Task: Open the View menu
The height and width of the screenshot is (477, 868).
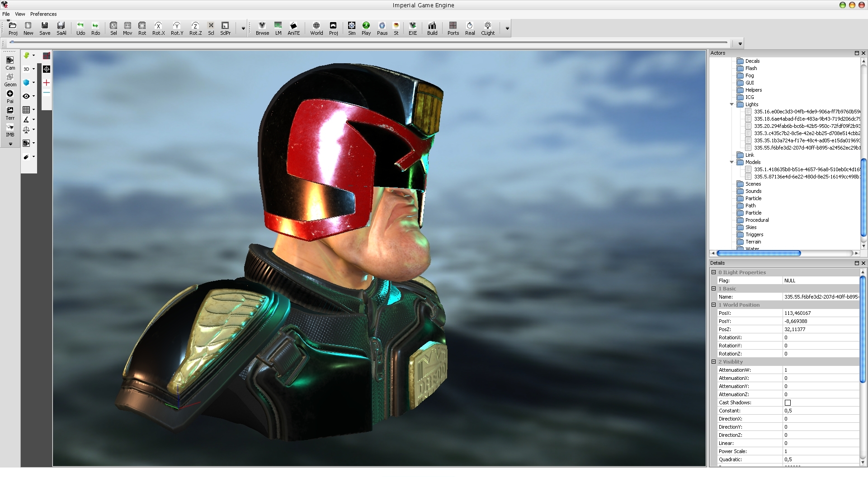Action: pos(20,14)
